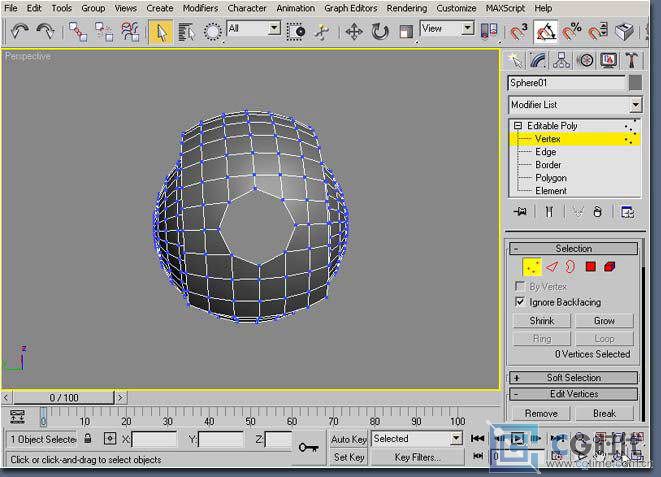Toggle the selection lock padlock
The image size is (661, 477).
coord(88,439)
